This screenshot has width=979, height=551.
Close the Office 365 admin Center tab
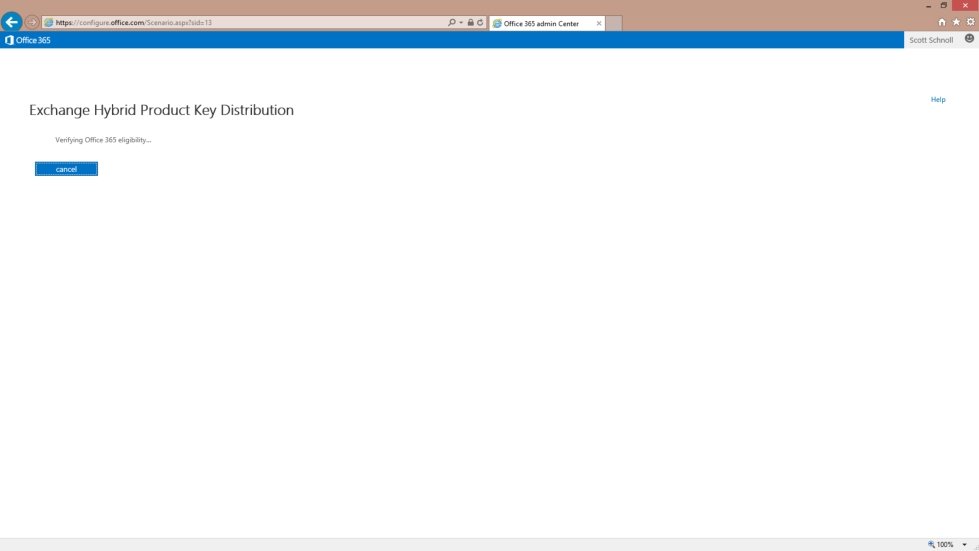pyautogui.click(x=599, y=24)
